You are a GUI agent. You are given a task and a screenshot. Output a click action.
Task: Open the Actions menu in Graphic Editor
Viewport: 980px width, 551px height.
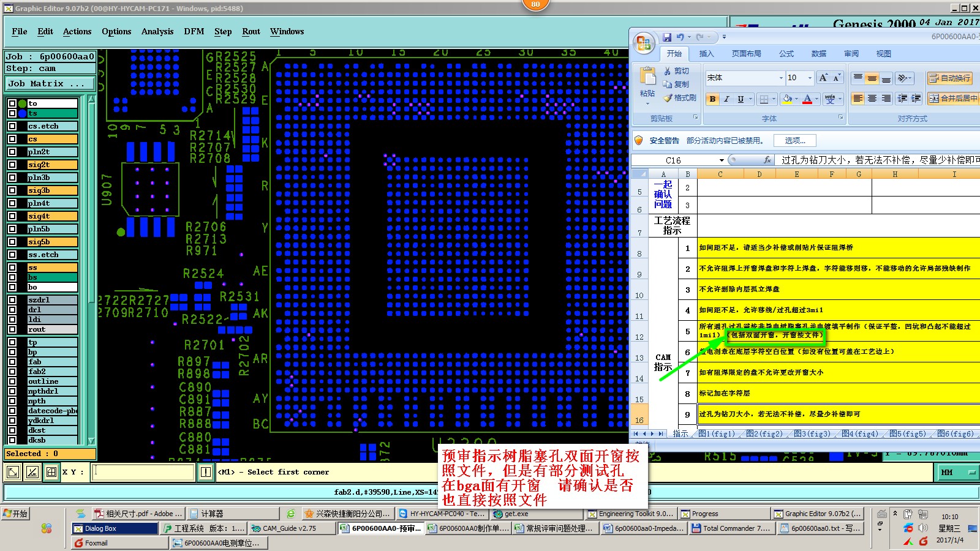pyautogui.click(x=77, y=31)
